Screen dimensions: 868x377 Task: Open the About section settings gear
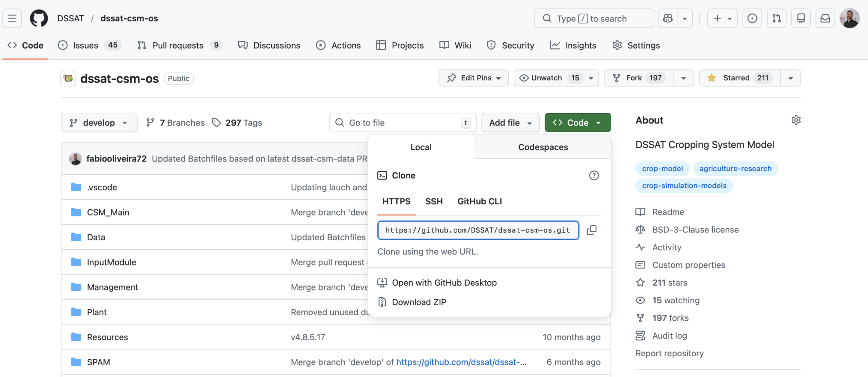tap(796, 120)
